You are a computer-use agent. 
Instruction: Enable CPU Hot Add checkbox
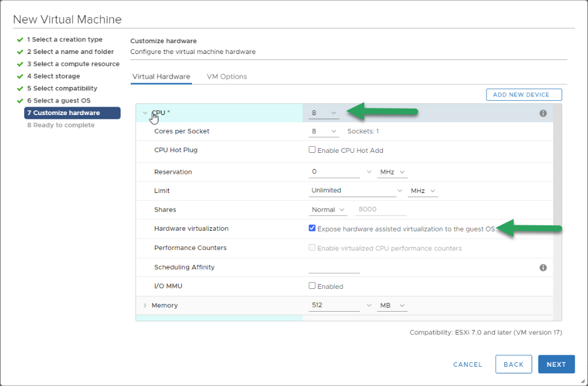[x=312, y=150]
